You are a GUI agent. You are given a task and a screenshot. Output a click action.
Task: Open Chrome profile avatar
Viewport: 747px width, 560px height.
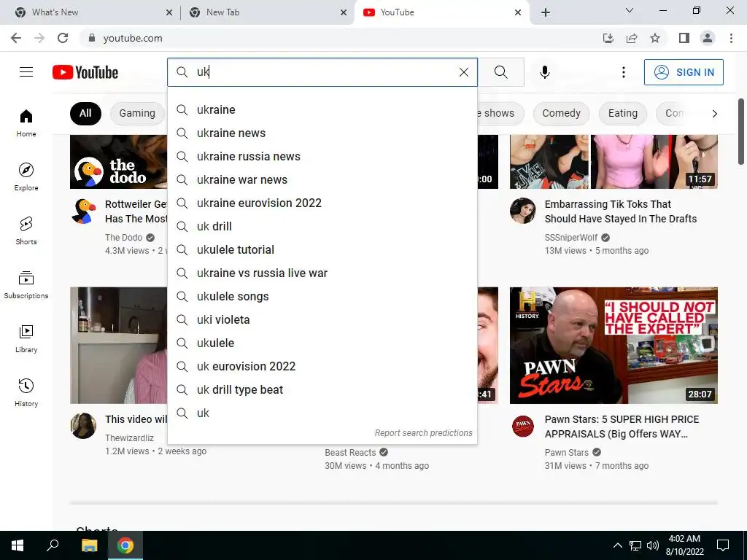(708, 38)
